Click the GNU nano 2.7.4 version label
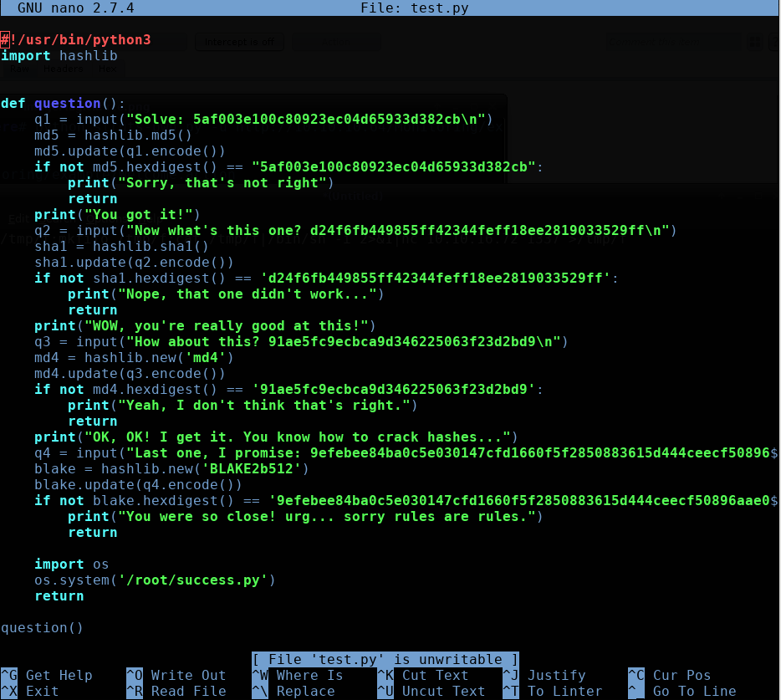Screen dimensions: 781x700 point(75,8)
